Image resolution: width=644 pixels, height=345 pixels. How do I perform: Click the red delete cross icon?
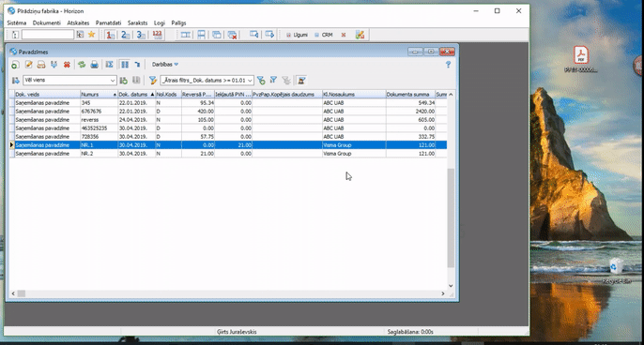point(67,65)
